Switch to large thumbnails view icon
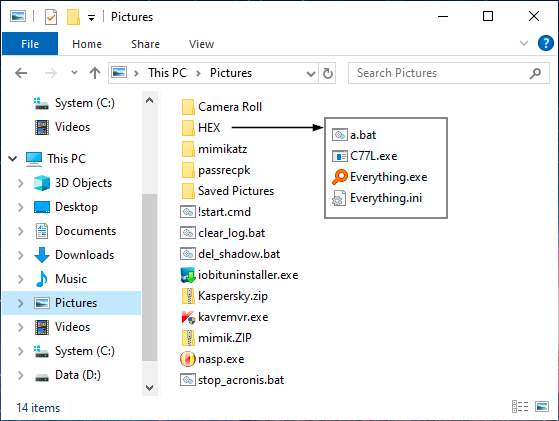Screen dimensions: 559x421 (x=542, y=406)
